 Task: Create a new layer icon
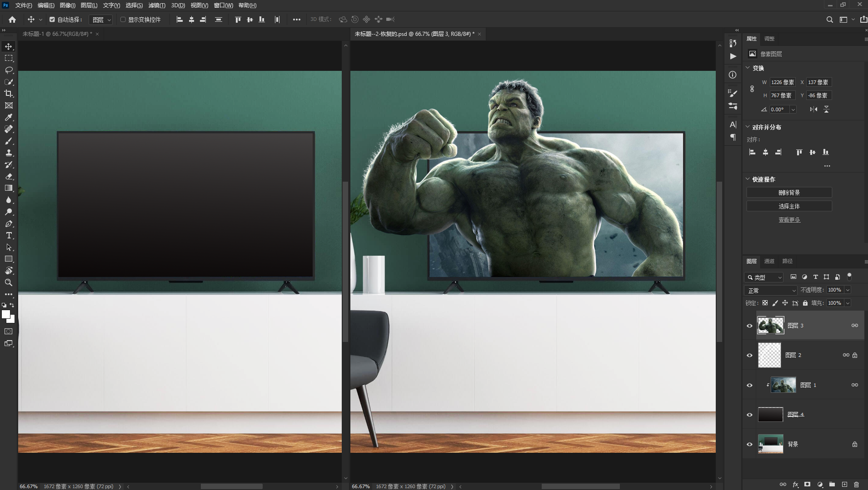[x=844, y=485]
